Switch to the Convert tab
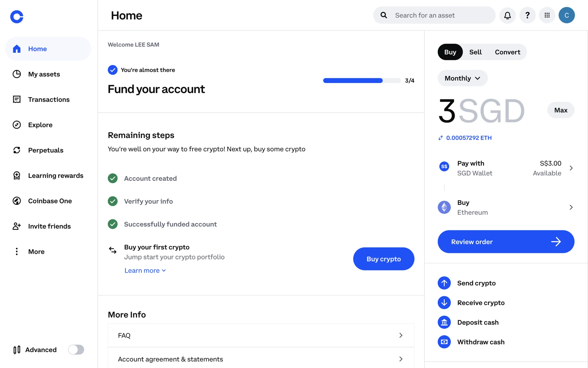The image size is (588, 368). click(x=507, y=52)
